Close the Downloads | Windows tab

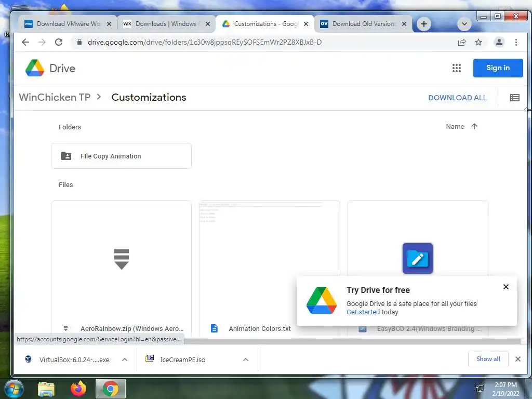[208, 24]
